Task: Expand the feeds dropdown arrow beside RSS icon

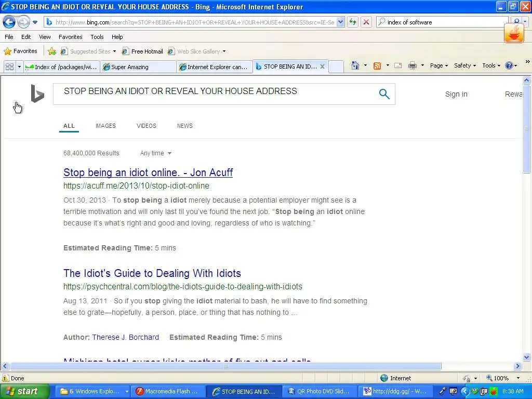Action: (x=388, y=65)
